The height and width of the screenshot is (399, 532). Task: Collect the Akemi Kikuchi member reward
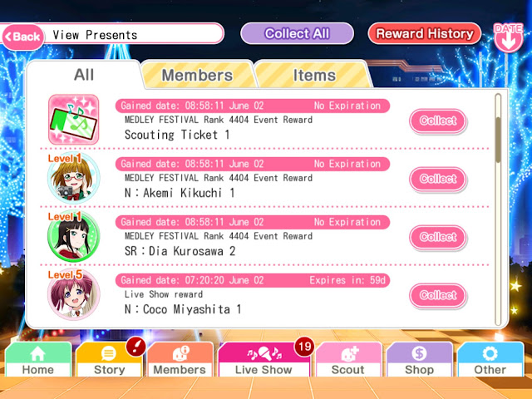[x=438, y=180]
